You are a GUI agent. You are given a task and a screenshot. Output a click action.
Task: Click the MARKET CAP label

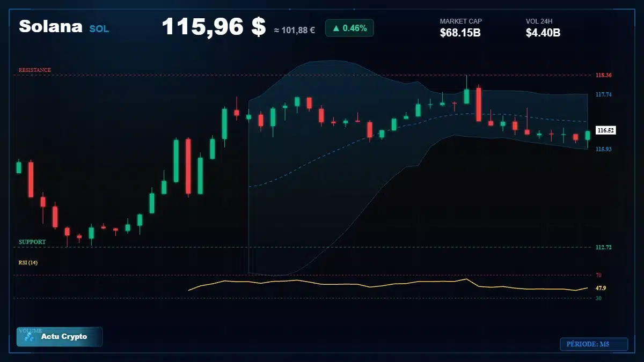pos(461,21)
